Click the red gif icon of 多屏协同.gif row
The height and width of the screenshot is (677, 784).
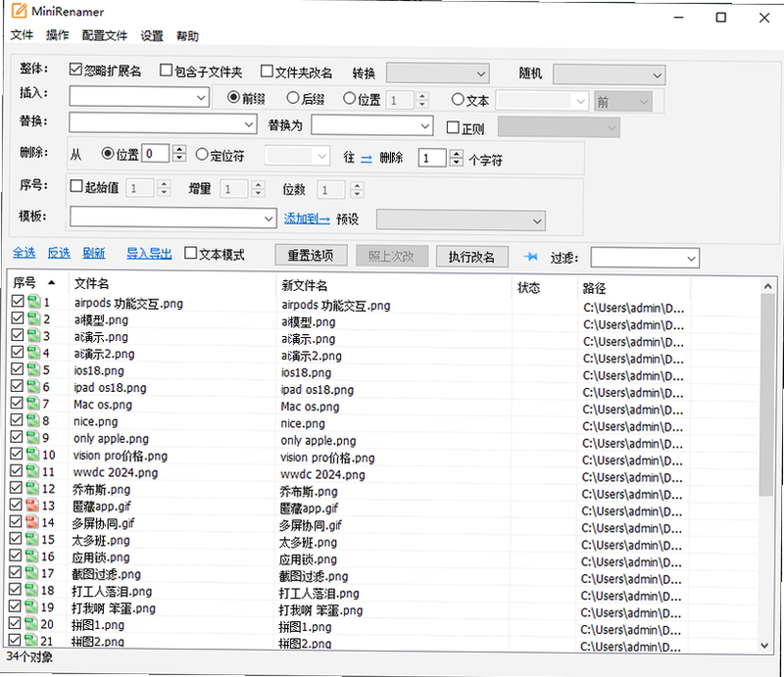(x=32, y=522)
